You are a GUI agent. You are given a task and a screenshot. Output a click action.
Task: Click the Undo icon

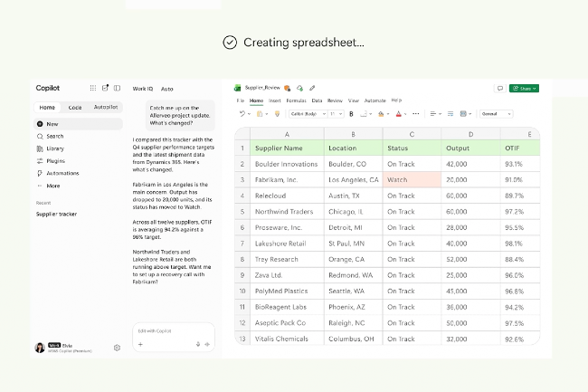click(x=242, y=114)
